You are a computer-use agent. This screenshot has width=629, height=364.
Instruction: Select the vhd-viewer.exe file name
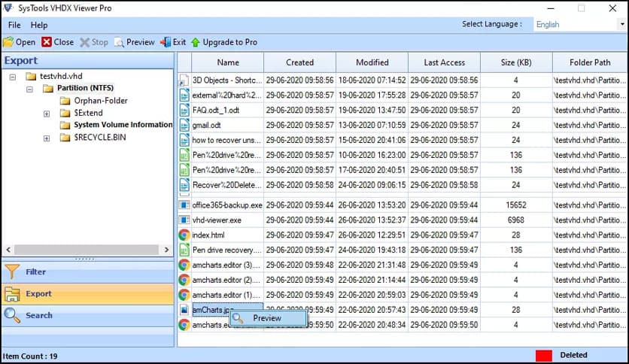[x=217, y=220]
